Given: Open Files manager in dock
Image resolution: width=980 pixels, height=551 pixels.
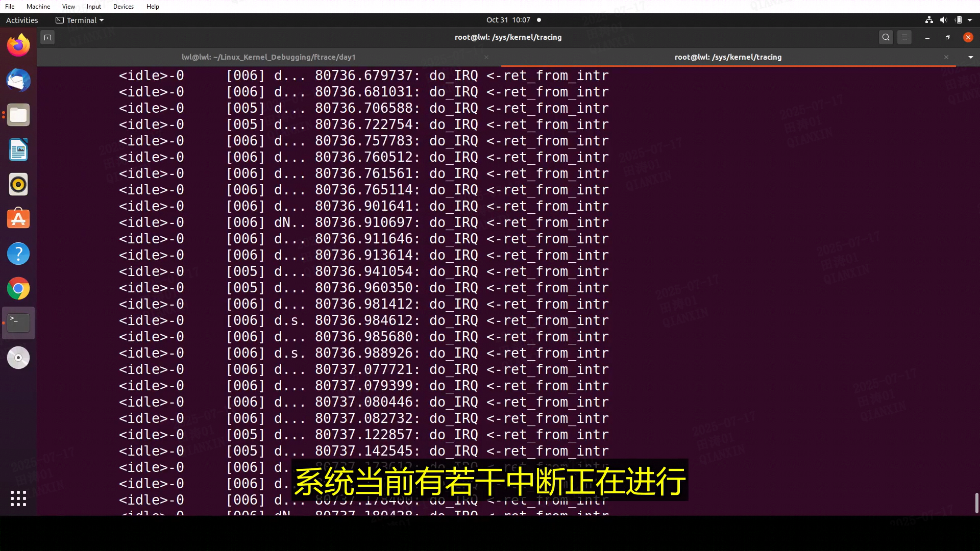Looking at the screenshot, I should 18,115.
